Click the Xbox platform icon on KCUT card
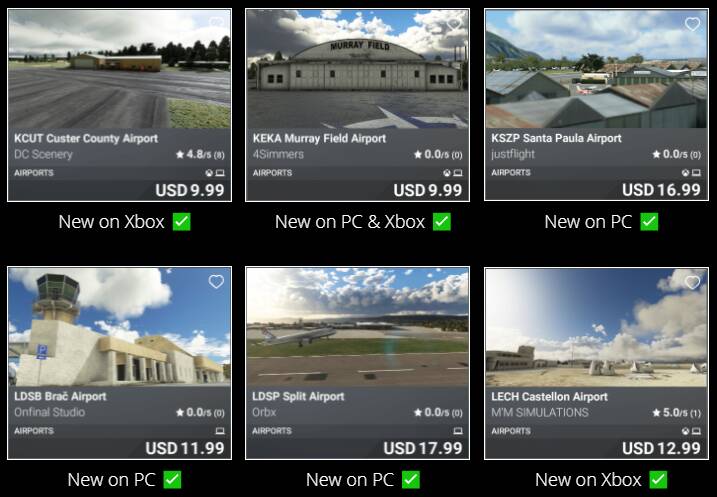The image size is (717, 497). click(x=209, y=173)
